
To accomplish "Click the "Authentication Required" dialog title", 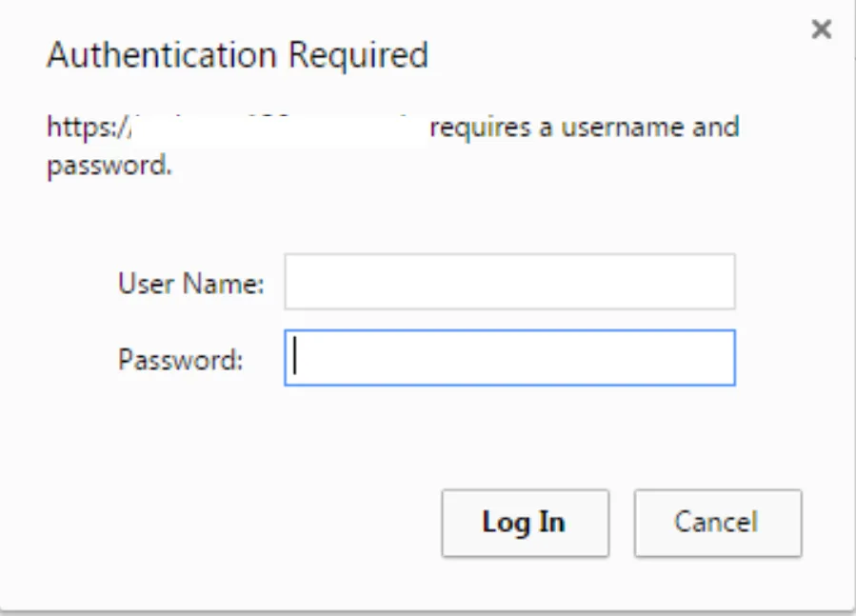I will pyautogui.click(x=237, y=55).
